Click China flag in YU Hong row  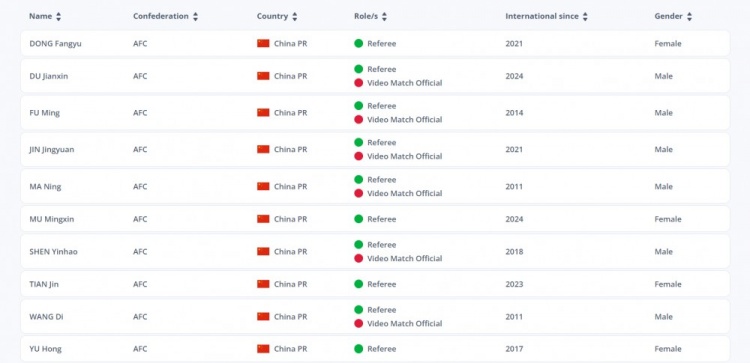point(263,349)
